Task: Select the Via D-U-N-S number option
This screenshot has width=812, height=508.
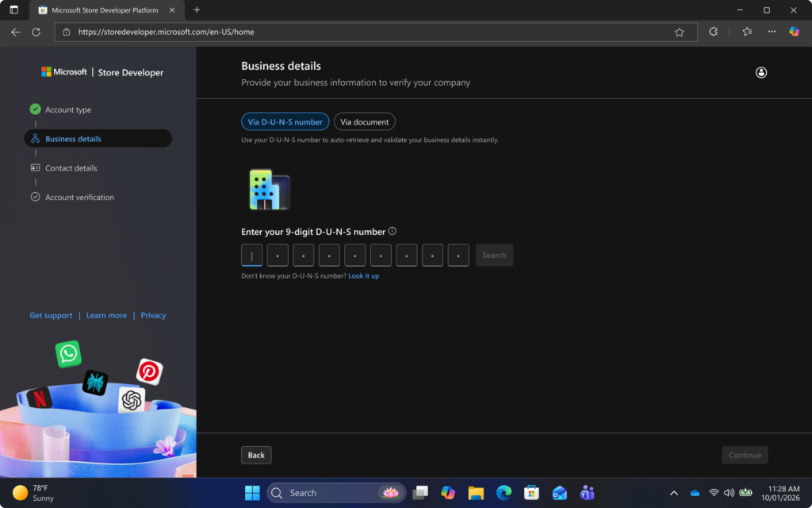Action: [x=285, y=121]
